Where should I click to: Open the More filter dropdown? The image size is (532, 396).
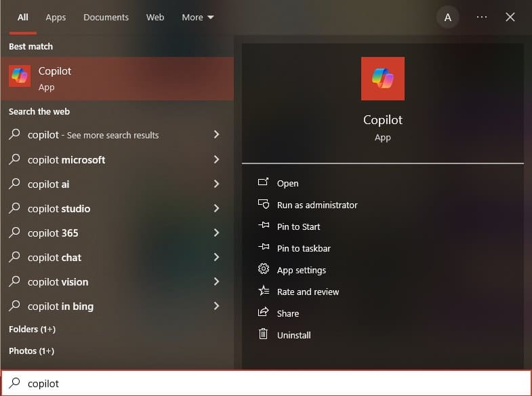pyautogui.click(x=197, y=18)
